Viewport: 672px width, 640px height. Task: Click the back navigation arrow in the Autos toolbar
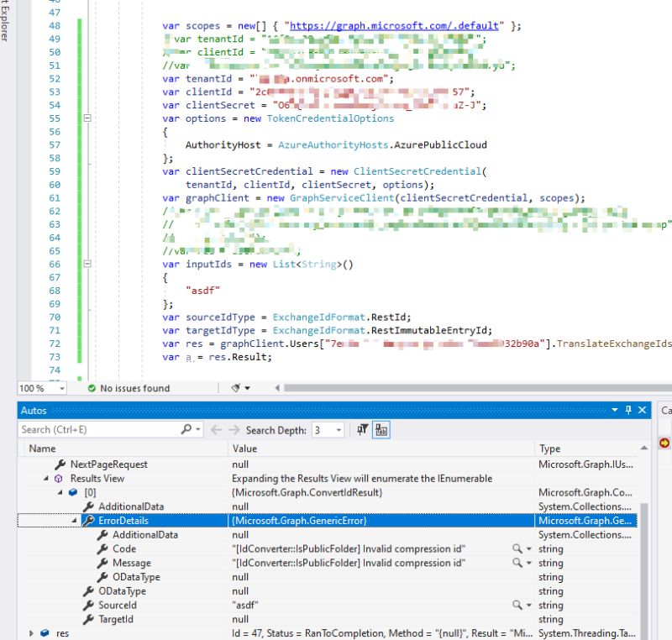click(217, 429)
